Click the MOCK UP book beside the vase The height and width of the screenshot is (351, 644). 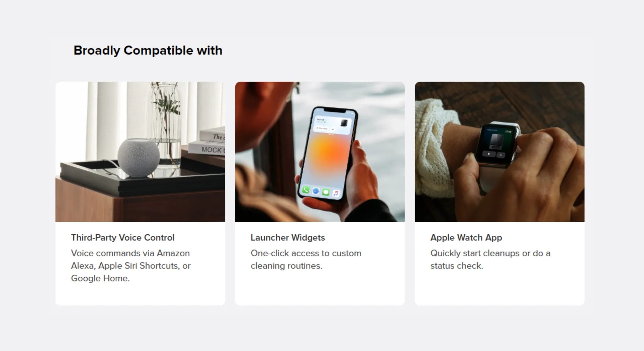207,148
